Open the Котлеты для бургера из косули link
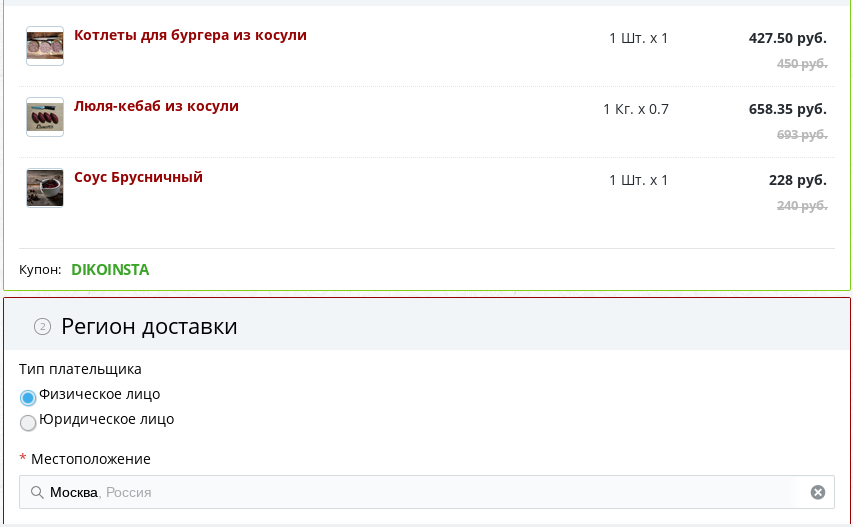The height and width of the screenshot is (527, 853). point(190,35)
